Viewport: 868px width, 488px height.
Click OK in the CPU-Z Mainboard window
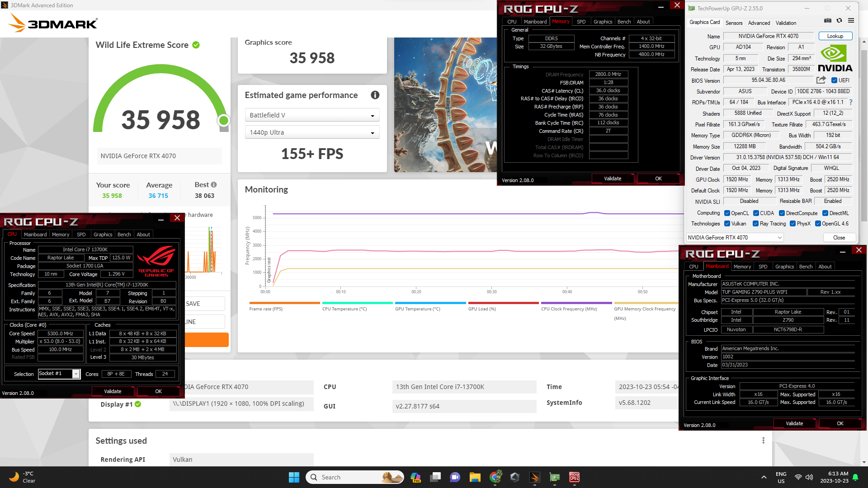point(840,423)
